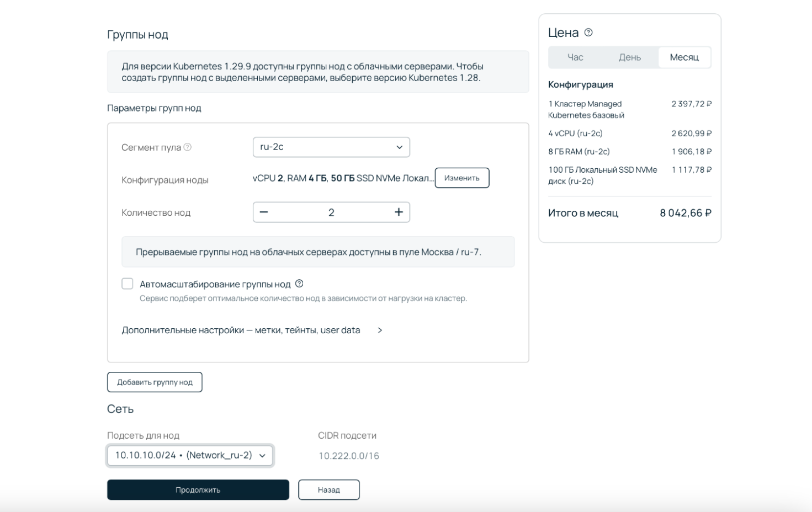Open the Подсеть для нод dropdown

click(x=190, y=456)
